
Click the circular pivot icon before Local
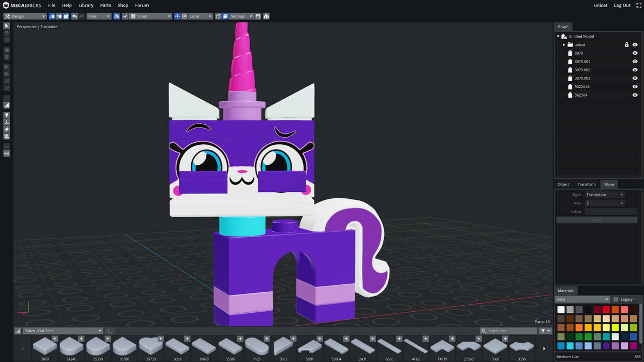184,16
